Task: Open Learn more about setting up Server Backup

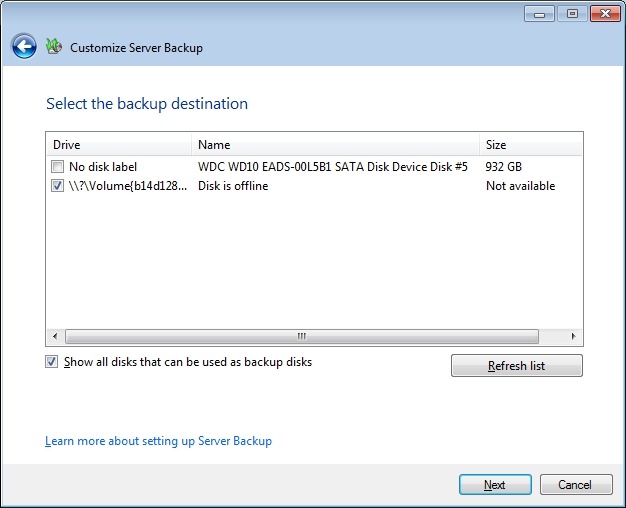Action: (158, 441)
